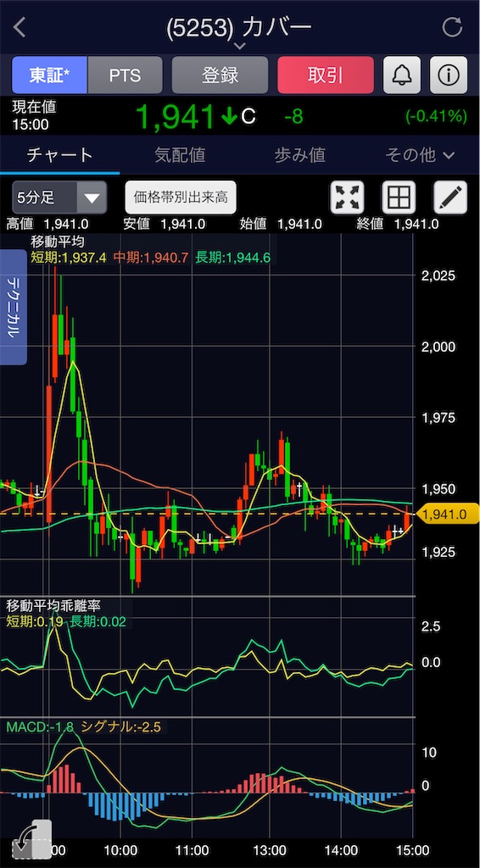480x868 pixels.
Task: Open the テクニカル side panel
Action: (x=14, y=307)
